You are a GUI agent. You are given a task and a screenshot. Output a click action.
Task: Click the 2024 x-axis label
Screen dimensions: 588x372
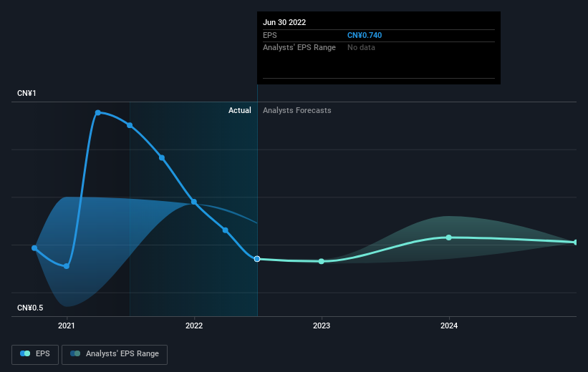coord(449,326)
